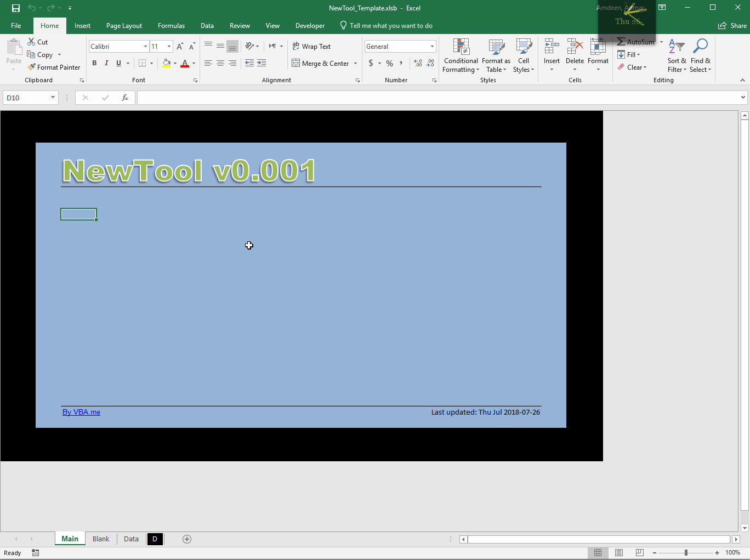Click Tell me what you want to do

click(x=388, y=25)
